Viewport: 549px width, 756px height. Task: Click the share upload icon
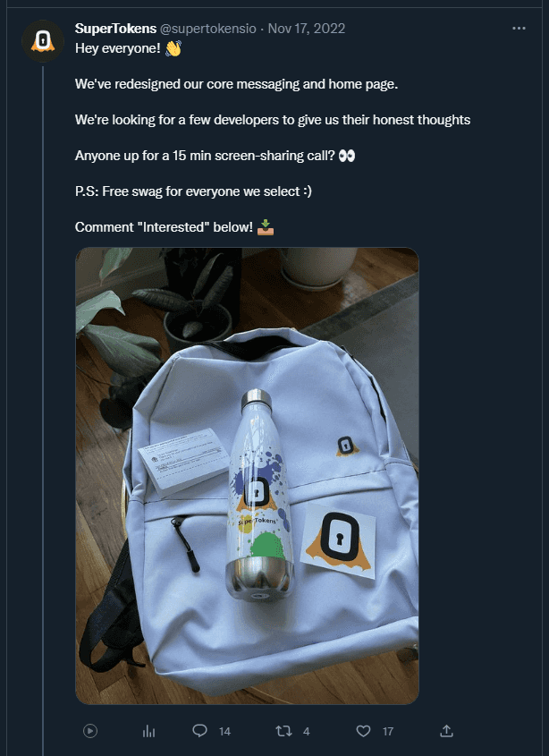click(x=447, y=731)
